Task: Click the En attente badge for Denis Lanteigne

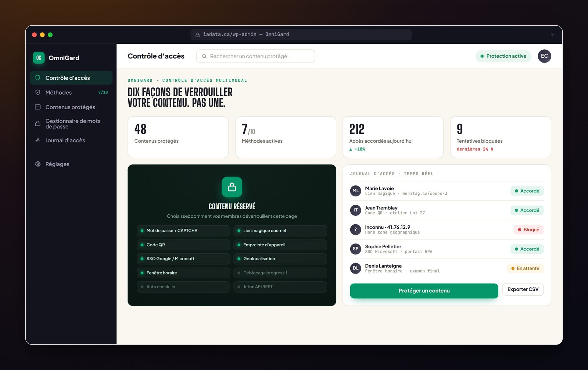Action: (525, 268)
